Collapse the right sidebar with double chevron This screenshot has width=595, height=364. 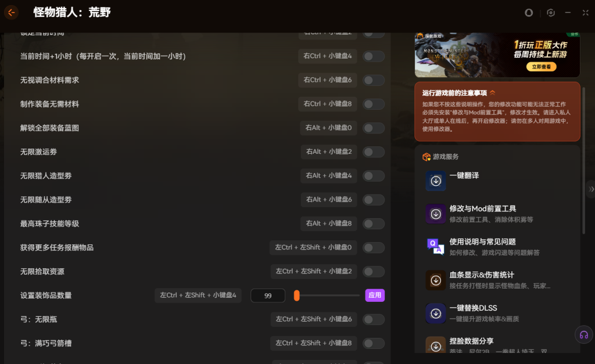tap(591, 189)
